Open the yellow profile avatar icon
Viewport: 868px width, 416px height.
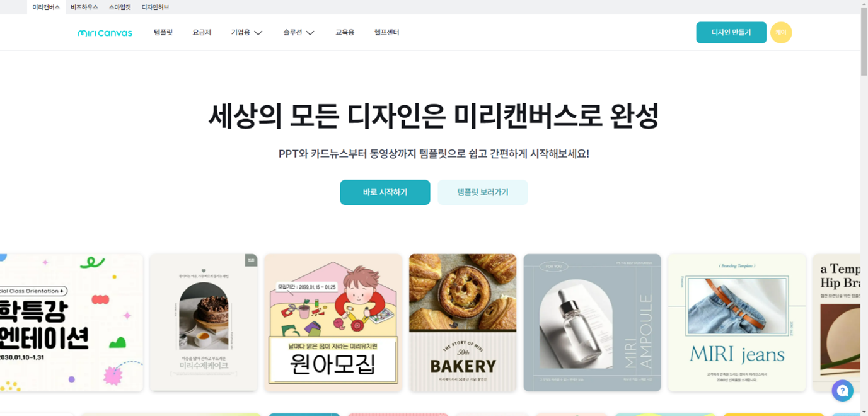[781, 33]
